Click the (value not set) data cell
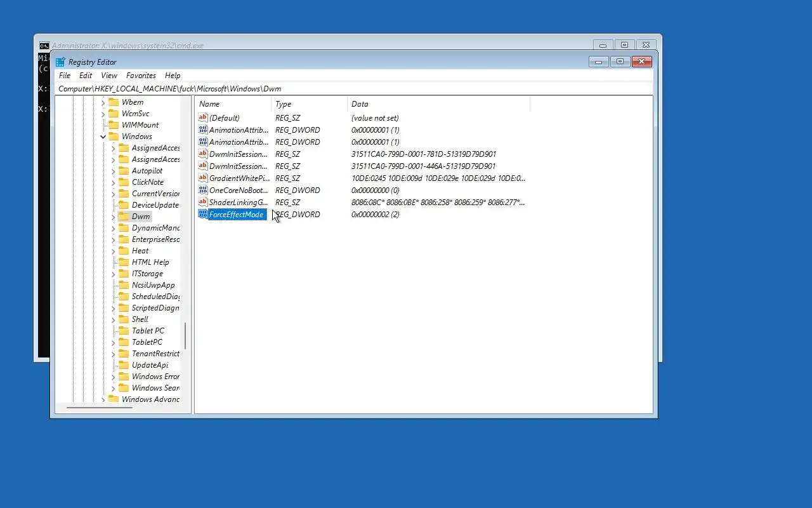 (375, 118)
